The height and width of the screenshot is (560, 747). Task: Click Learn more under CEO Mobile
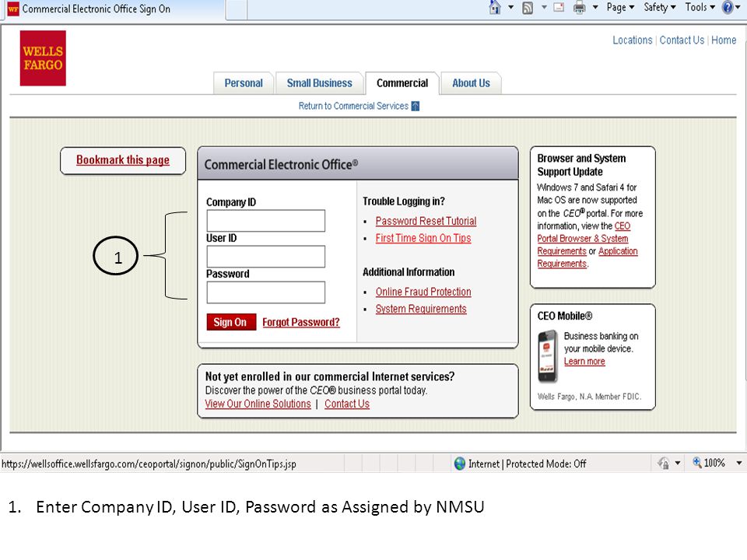coord(584,362)
